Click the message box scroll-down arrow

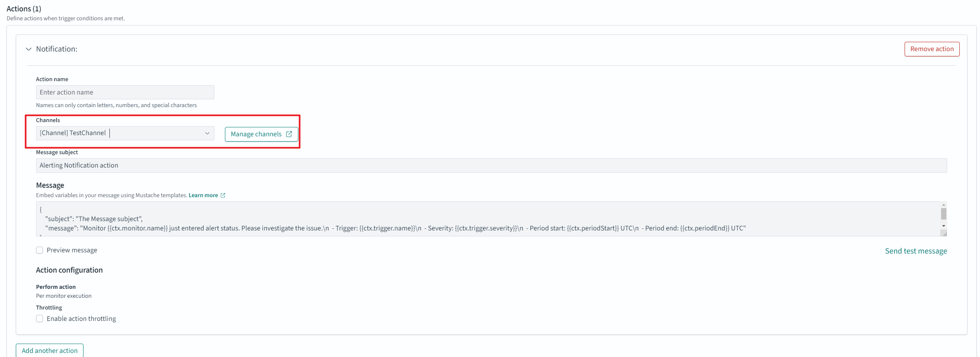pyautogui.click(x=944, y=226)
